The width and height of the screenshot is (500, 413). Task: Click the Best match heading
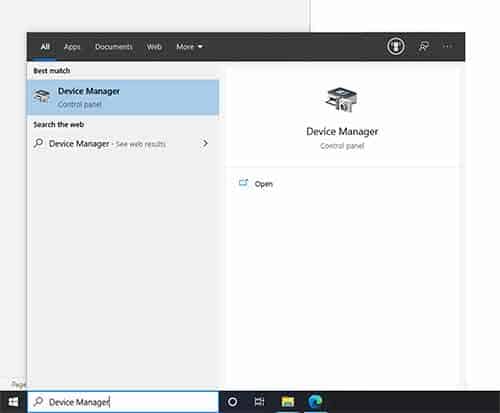coord(52,71)
